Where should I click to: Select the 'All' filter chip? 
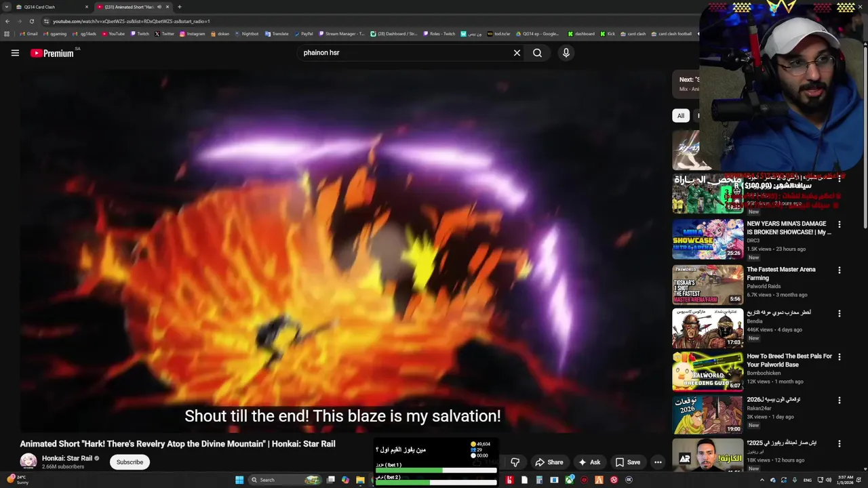(x=680, y=116)
